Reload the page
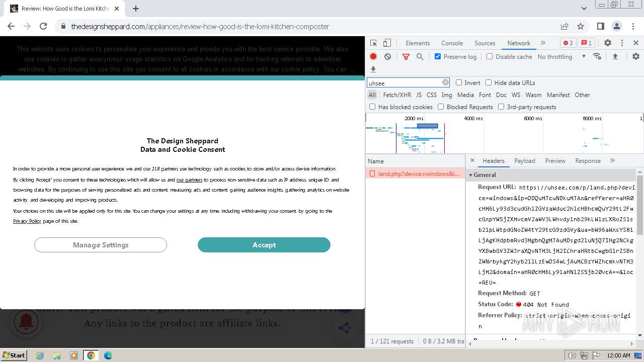 coord(43,26)
